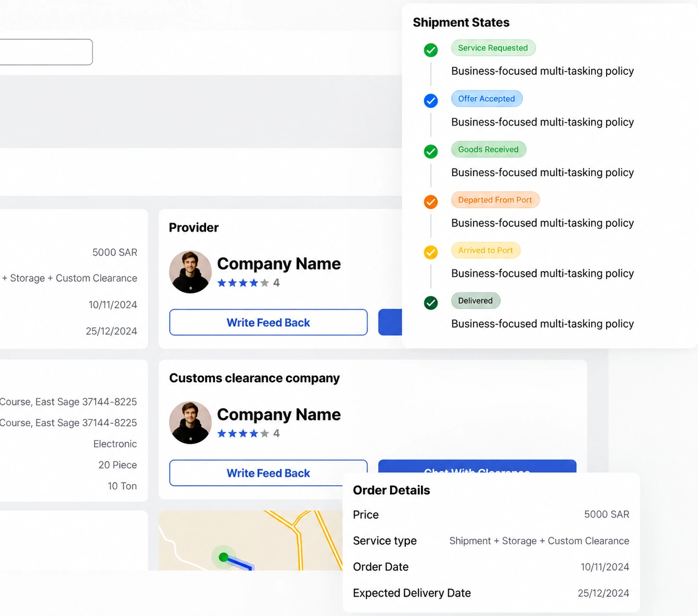Click the green check icon beside Goods Received
The image size is (698, 616).
(431, 152)
